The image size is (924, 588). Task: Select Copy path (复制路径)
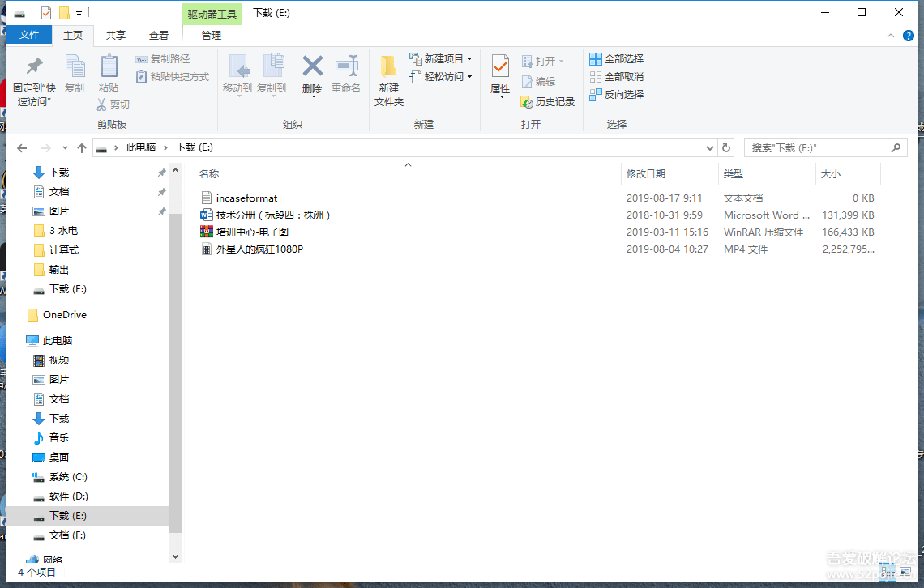click(163, 59)
